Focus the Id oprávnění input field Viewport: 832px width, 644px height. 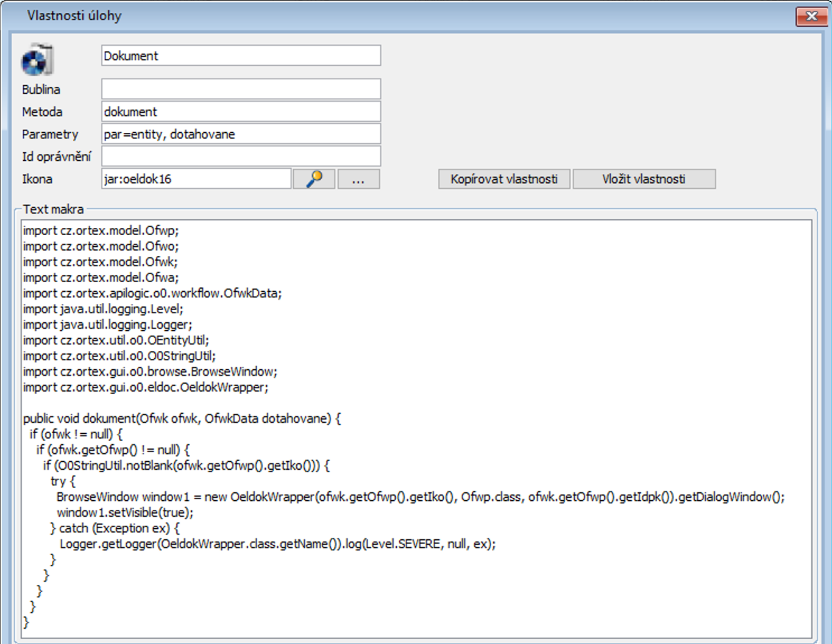[x=241, y=156]
